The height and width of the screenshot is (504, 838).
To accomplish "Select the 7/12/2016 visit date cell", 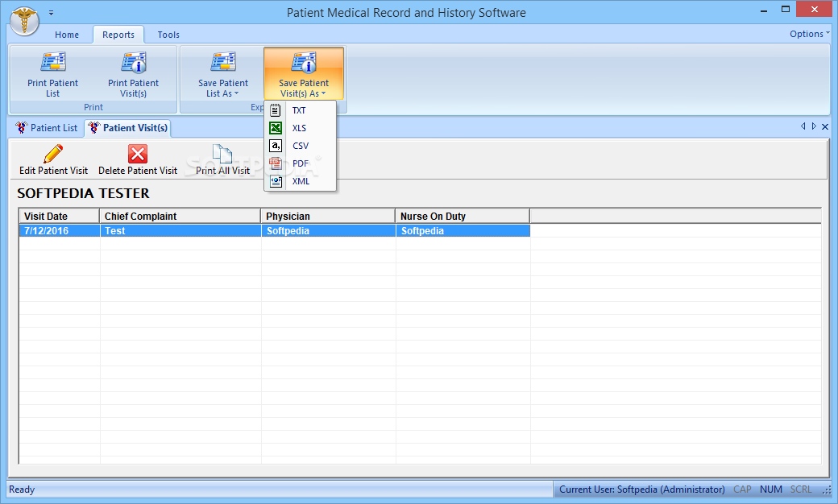I will coord(60,230).
